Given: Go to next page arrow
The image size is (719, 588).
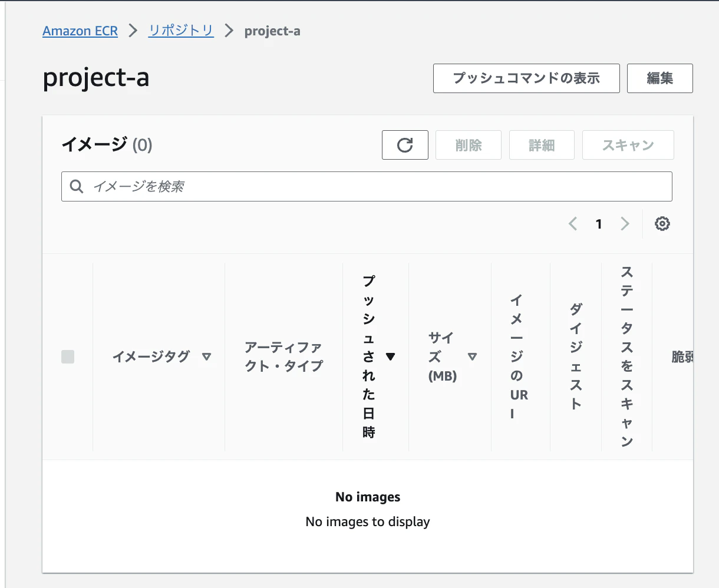Looking at the screenshot, I should point(625,224).
